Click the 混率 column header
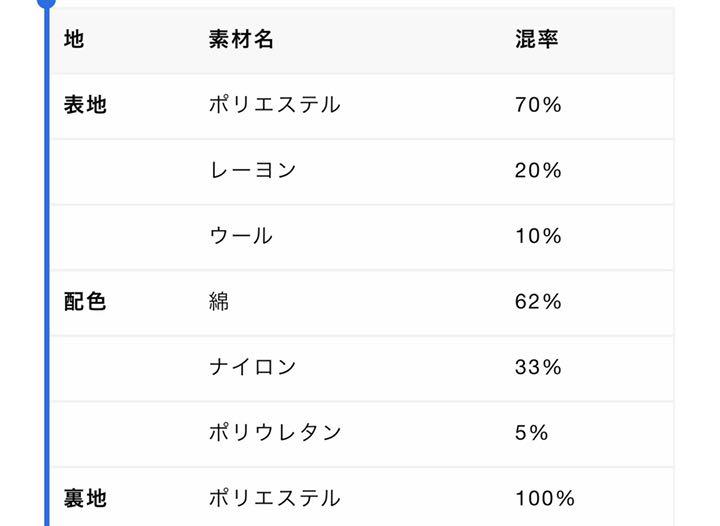This screenshot has height=526, width=720. [x=536, y=39]
